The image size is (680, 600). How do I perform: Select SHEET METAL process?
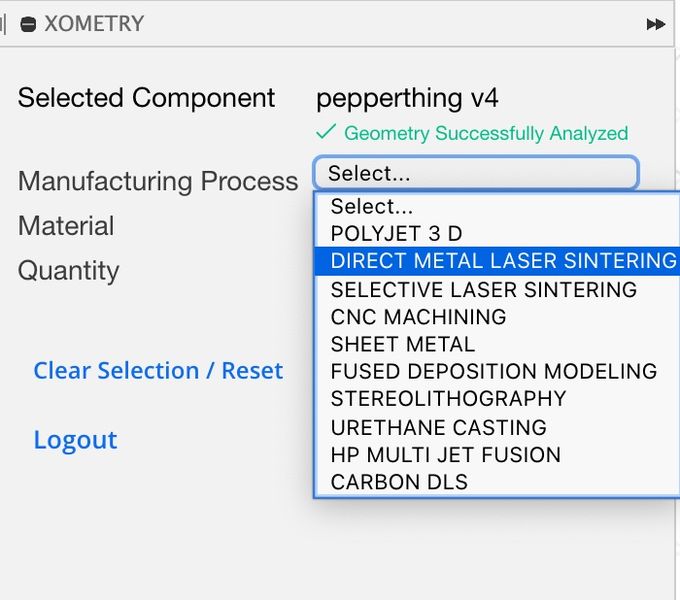click(x=403, y=344)
